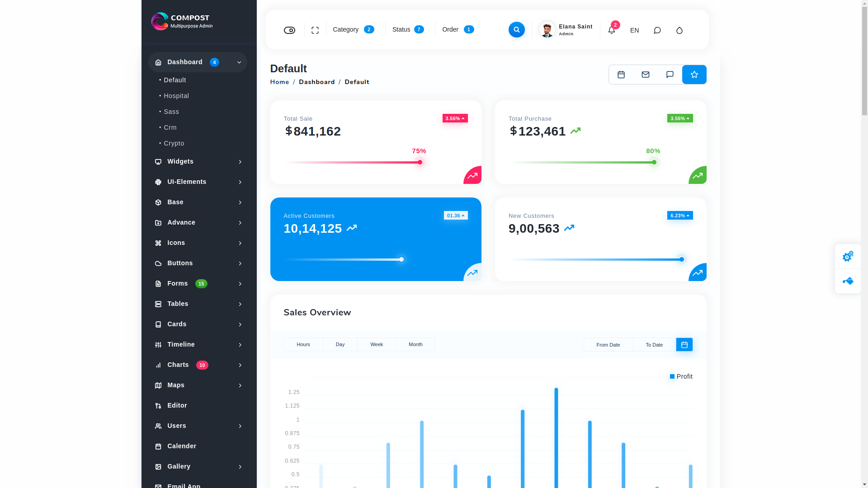Toggle Profit legend in chart
Screen dimensions: 868x488
coord(681,376)
